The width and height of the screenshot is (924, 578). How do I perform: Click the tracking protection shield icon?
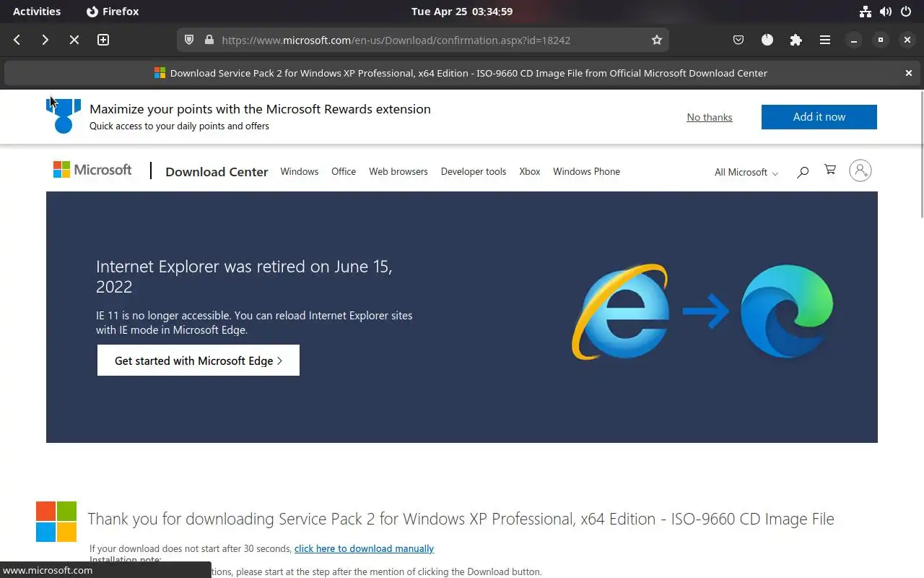pyautogui.click(x=189, y=40)
